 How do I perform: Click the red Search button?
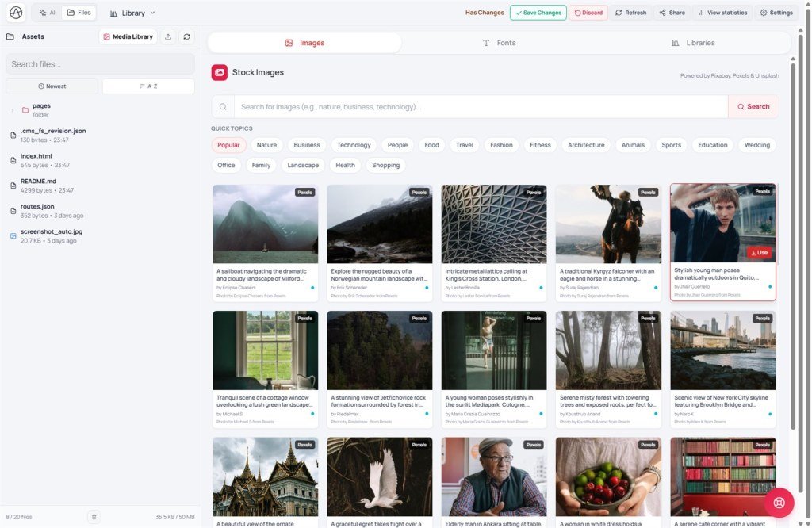(753, 107)
